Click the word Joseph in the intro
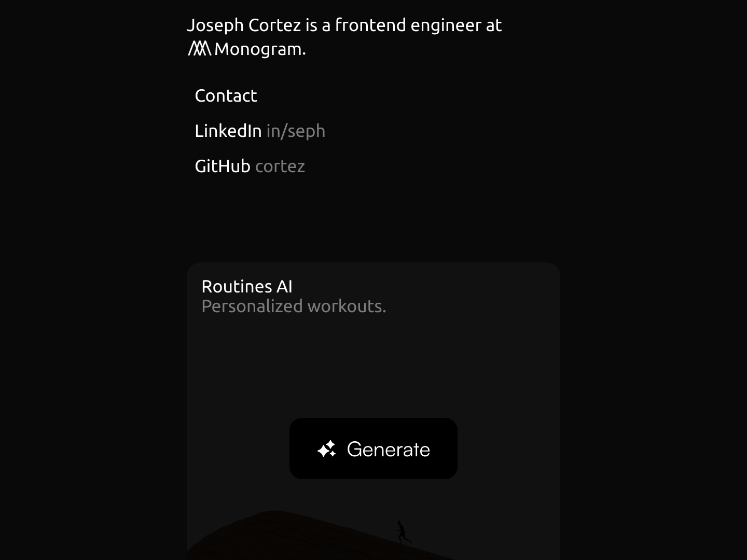747x560 pixels. [215, 25]
